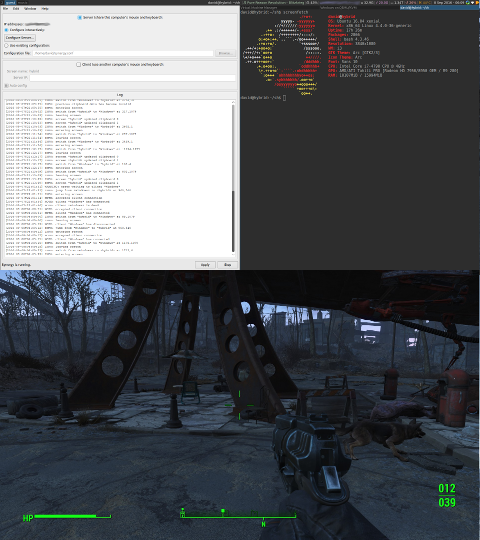Screen dimensions: 480x540
Task: Click the Configuration file path field
Action: [123, 53]
